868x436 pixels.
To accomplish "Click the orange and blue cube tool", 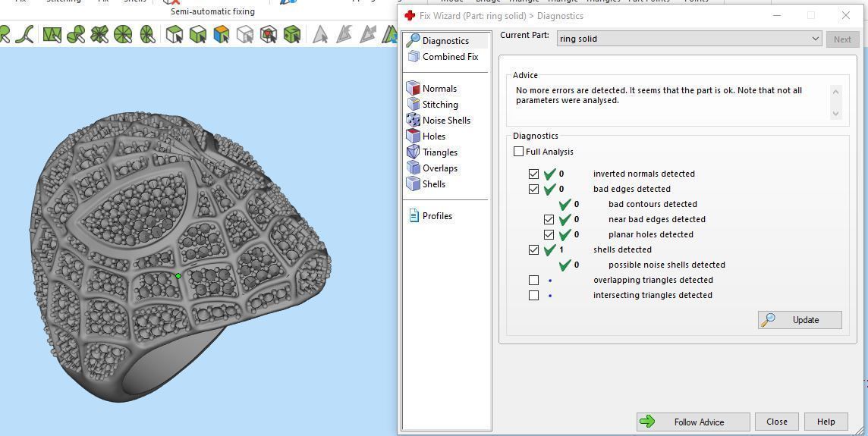I will [x=222, y=35].
